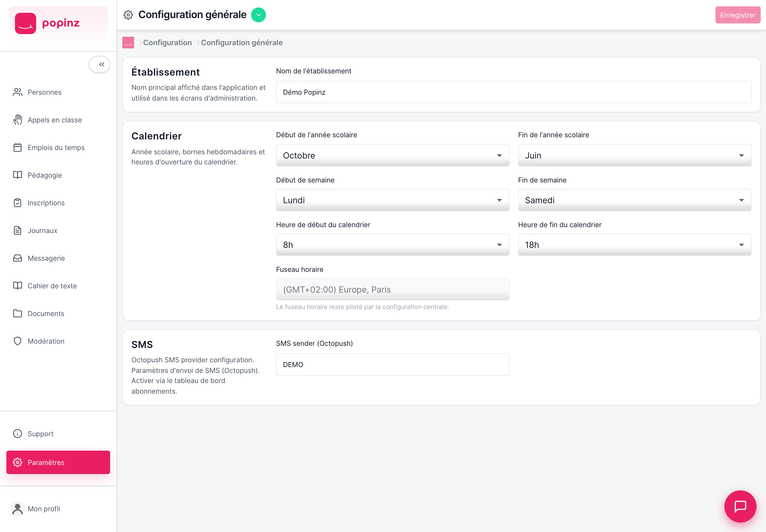Open the Fin de semaine dropdown

[634, 200]
